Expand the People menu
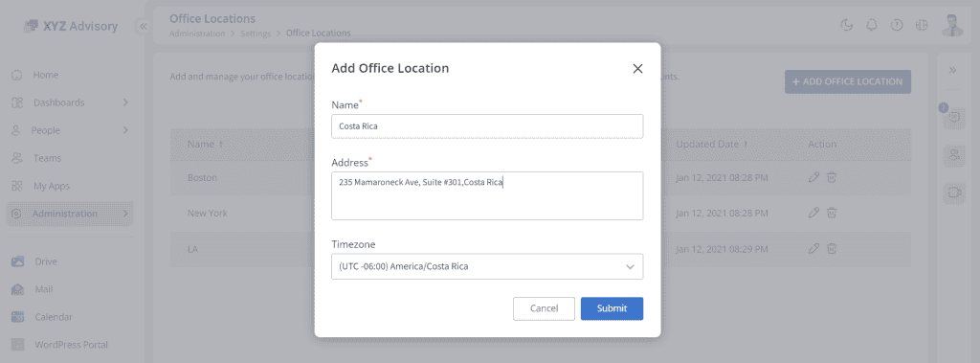This screenshot has height=363, width=980. [x=125, y=130]
